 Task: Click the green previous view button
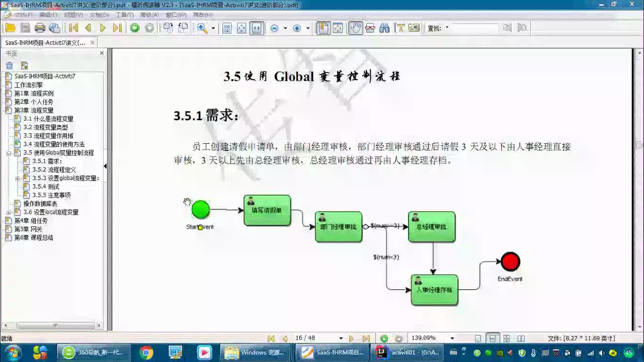134,28
